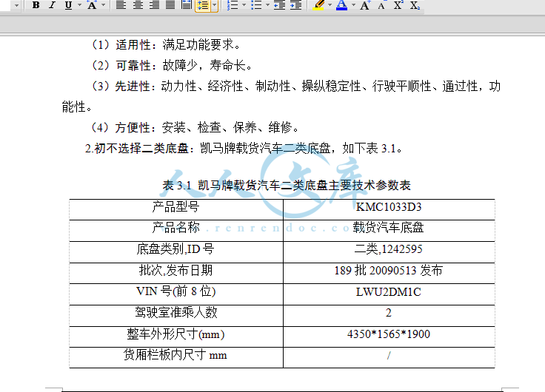Image resolution: width=545 pixels, height=392 pixels.
Task: Justify the paragraph text
Action: (170, 5)
